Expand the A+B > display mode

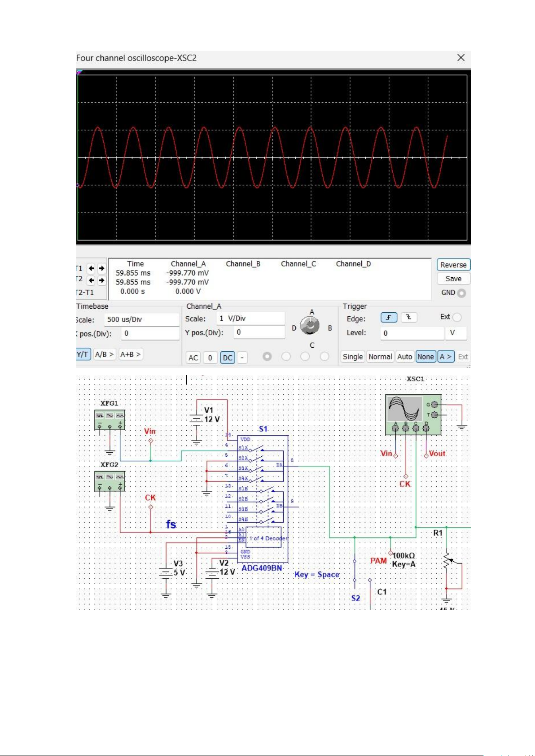click(131, 354)
